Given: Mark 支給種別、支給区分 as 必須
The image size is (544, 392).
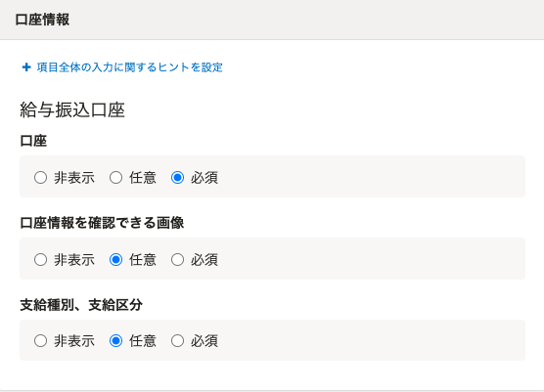Looking at the screenshot, I should [x=177, y=341].
